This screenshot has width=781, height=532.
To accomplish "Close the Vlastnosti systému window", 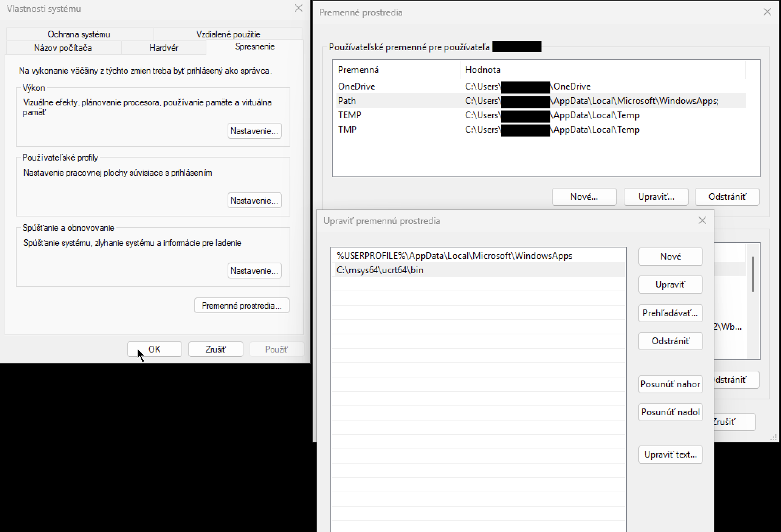I will pyautogui.click(x=299, y=8).
